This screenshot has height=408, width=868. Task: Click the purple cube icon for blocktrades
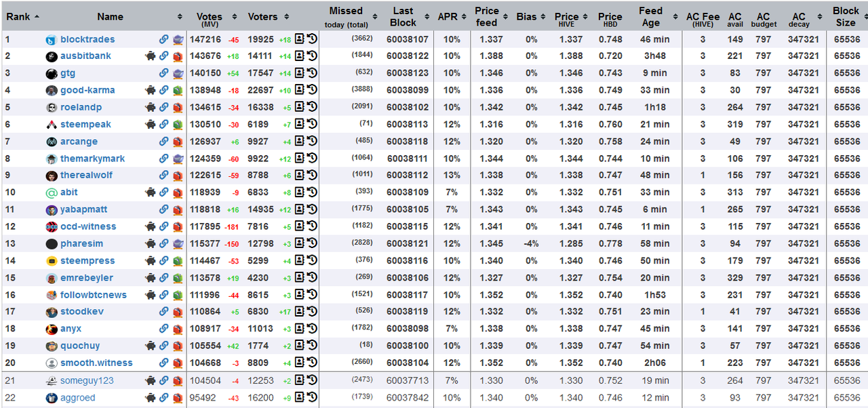(178, 39)
